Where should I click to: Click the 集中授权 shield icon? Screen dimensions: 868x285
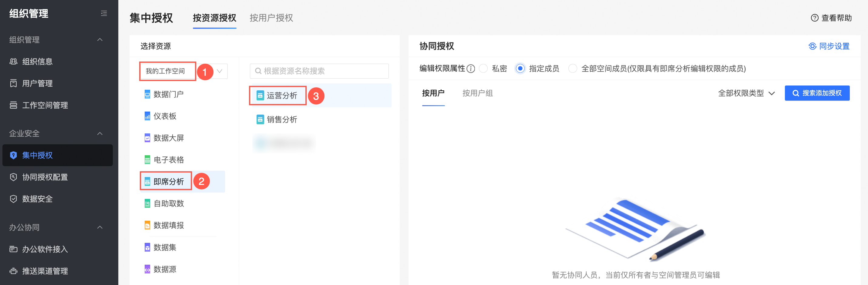tap(13, 155)
